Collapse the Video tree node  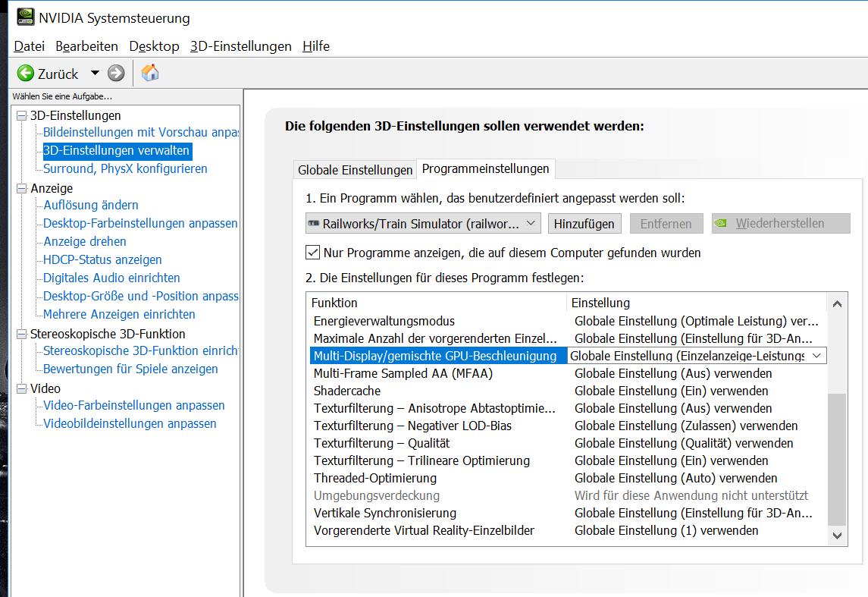point(20,388)
